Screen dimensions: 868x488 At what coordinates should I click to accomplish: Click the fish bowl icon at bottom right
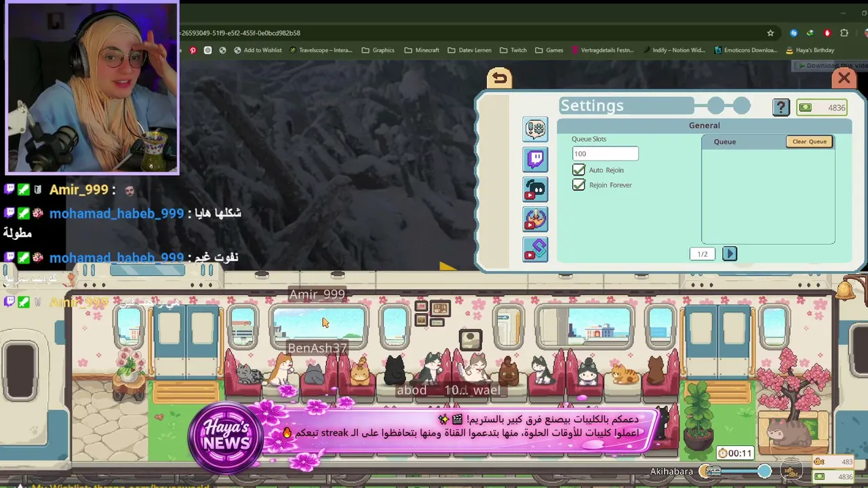tap(791, 470)
